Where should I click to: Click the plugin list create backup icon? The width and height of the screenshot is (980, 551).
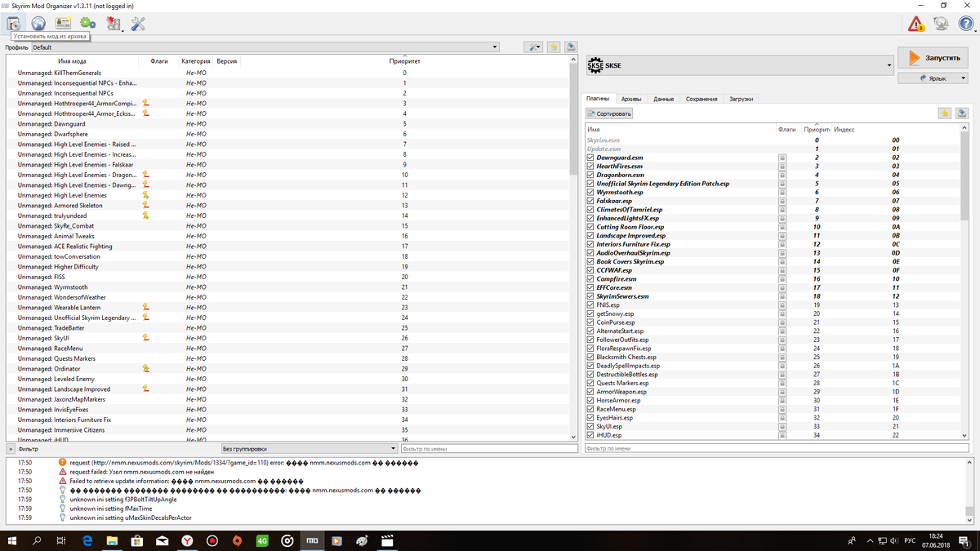962,113
